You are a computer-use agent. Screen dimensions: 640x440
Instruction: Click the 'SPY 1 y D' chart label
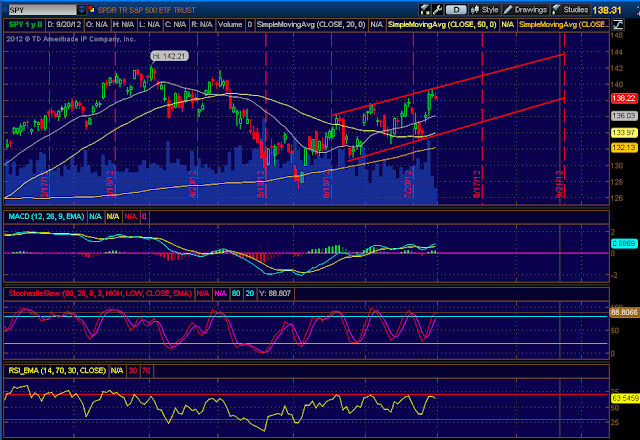point(25,24)
